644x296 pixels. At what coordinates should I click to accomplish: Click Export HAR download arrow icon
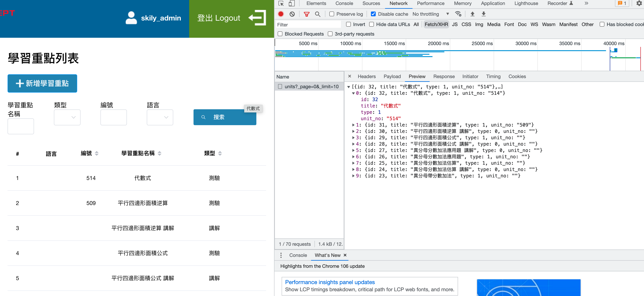pos(483,14)
